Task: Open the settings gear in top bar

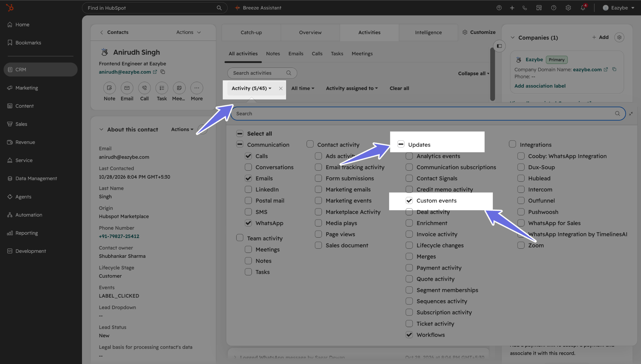Action: coord(568,8)
